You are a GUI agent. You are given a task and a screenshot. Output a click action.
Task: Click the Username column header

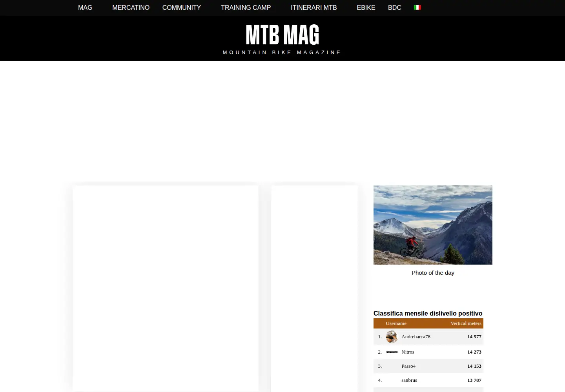click(396, 323)
